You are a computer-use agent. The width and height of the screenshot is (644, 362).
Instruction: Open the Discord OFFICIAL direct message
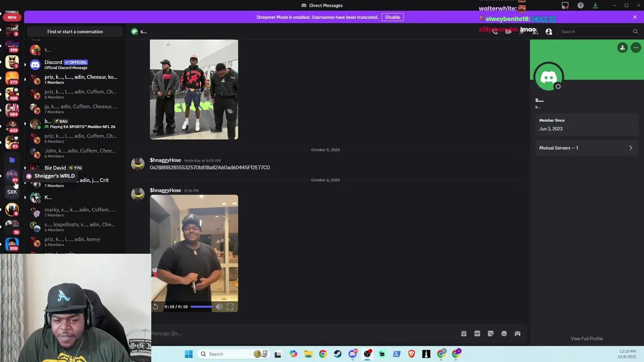pyautogui.click(x=75, y=64)
